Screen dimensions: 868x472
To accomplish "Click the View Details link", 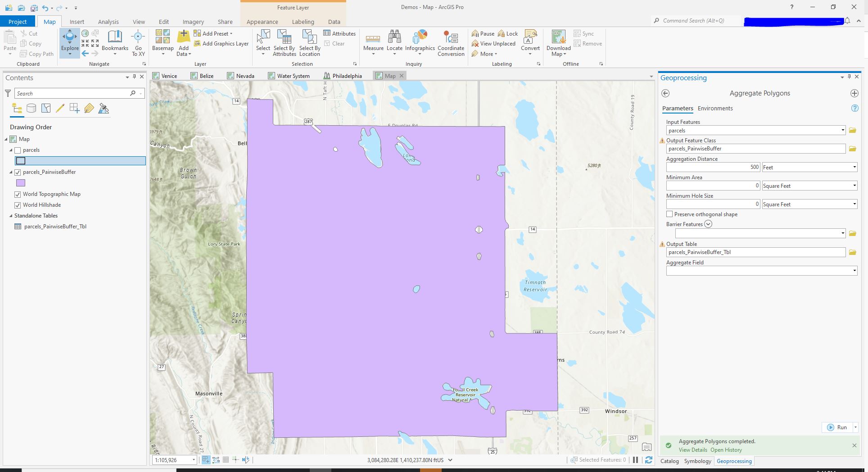I will (692, 449).
